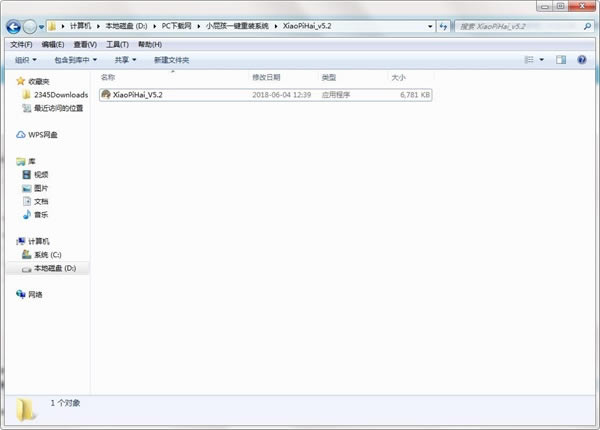
Task: Sort by the 修改日期 column header
Action: [x=266, y=78]
